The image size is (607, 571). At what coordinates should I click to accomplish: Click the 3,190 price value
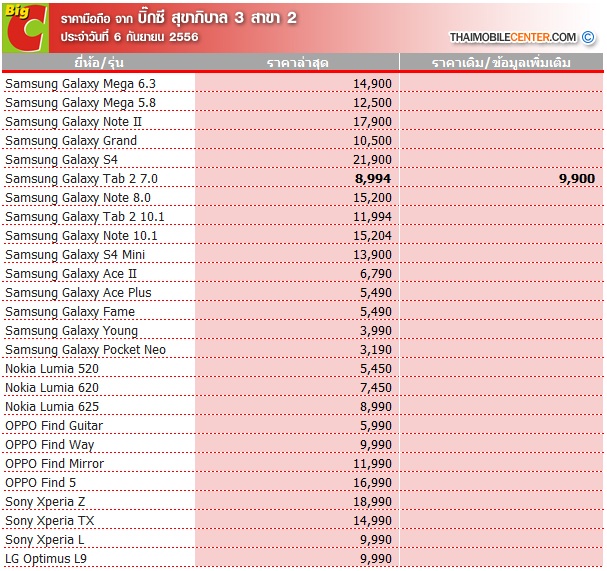[376, 349]
